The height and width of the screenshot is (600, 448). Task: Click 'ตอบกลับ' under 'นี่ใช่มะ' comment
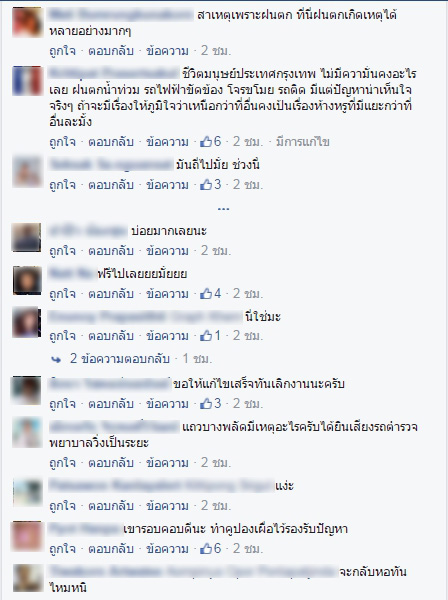[111, 336]
